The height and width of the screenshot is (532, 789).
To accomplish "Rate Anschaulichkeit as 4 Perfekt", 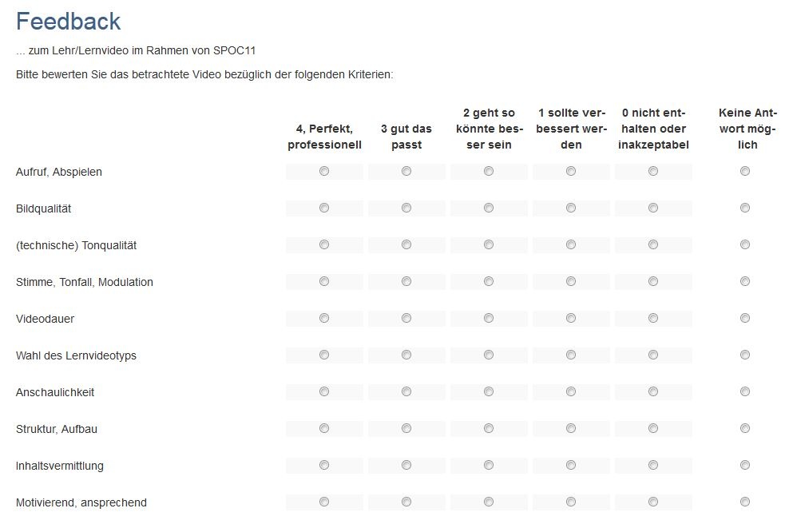I will [324, 391].
